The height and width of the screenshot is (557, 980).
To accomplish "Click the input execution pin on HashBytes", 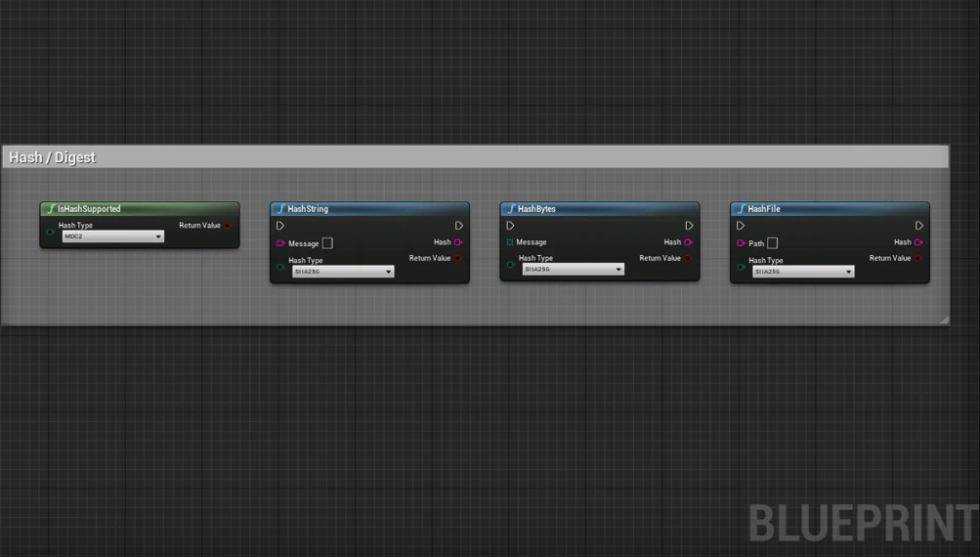I will click(510, 226).
